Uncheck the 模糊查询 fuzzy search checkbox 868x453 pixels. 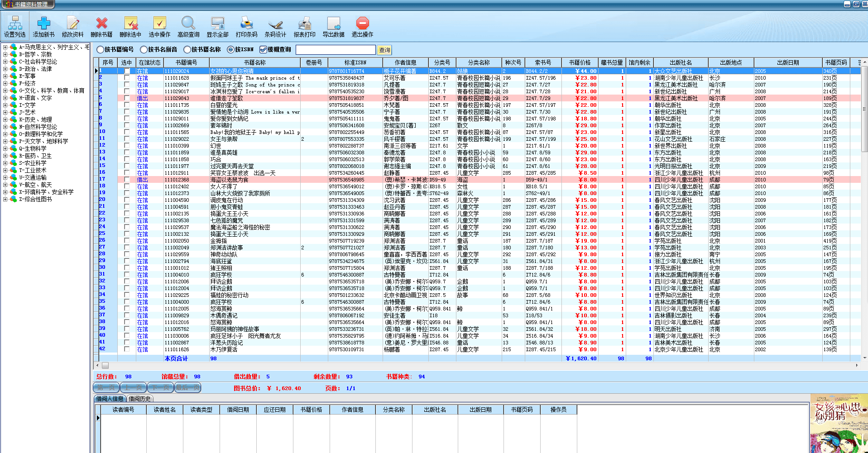263,50
